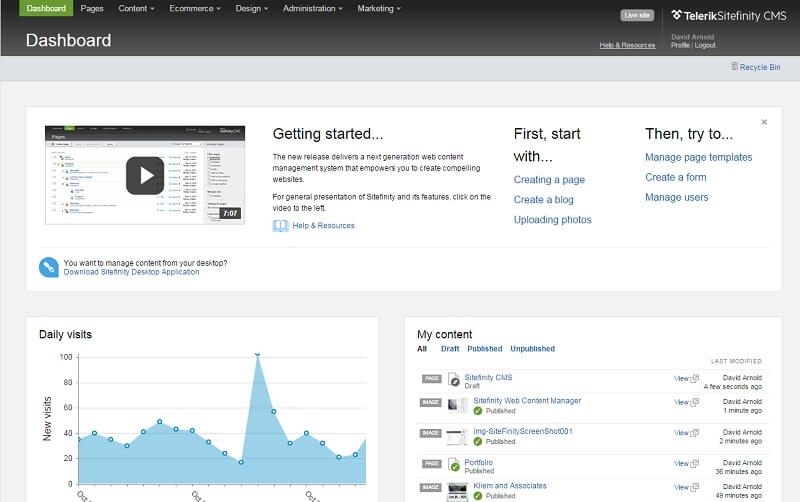Click the new-window icon in the Portfolio row
This screenshot has height=502, width=800.
694,463
